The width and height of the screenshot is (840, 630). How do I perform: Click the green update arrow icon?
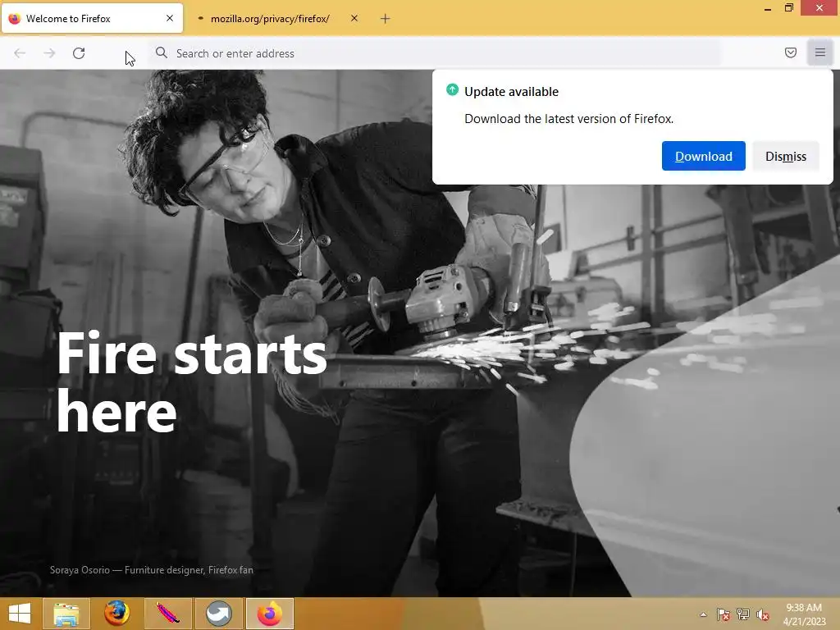452,90
